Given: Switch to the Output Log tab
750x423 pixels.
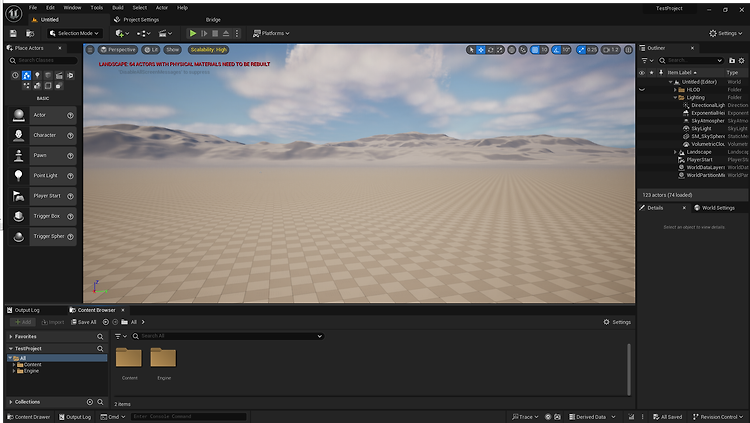Looking at the screenshot, I should 23,310.
